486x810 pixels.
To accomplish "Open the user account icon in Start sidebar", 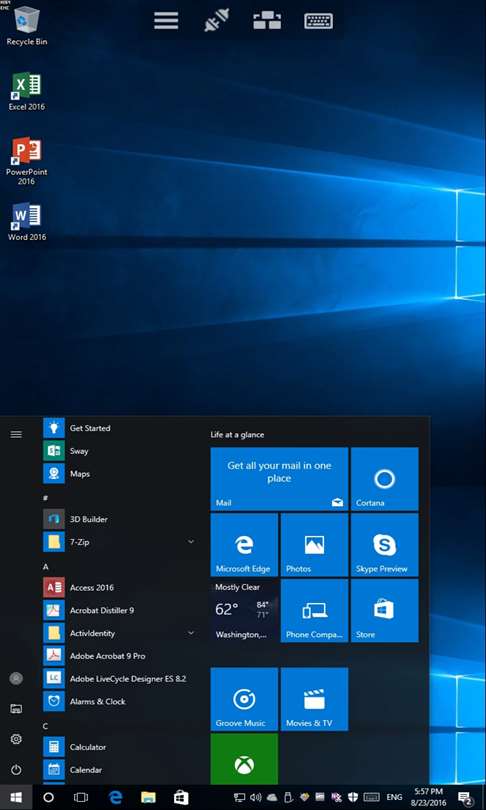I will point(16,678).
